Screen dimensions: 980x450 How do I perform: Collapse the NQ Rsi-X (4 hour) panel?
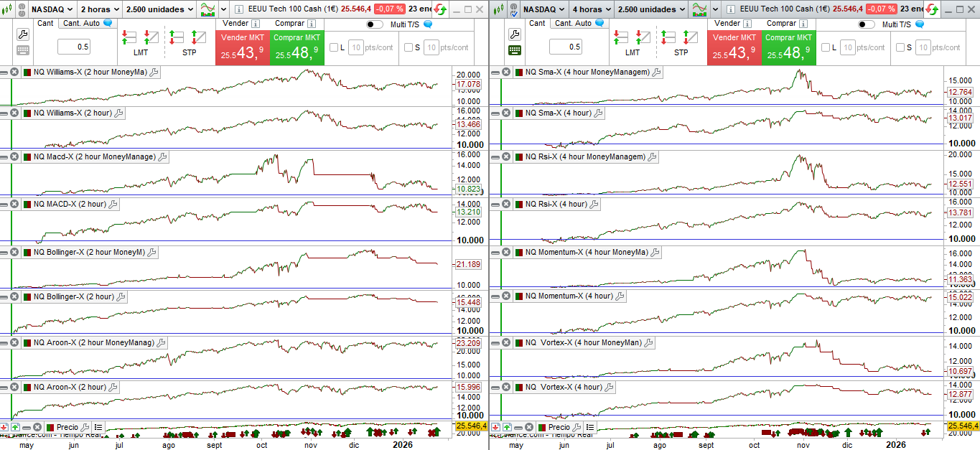tap(496, 204)
